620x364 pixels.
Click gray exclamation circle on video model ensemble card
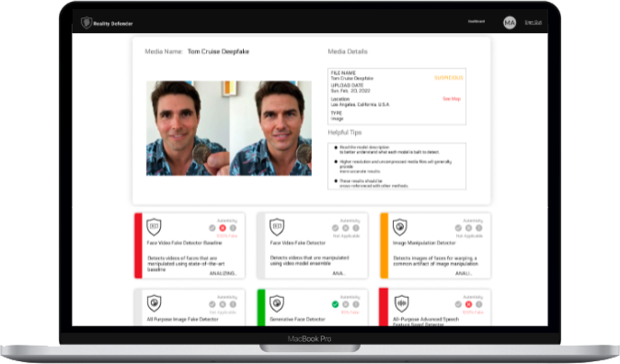(356, 228)
